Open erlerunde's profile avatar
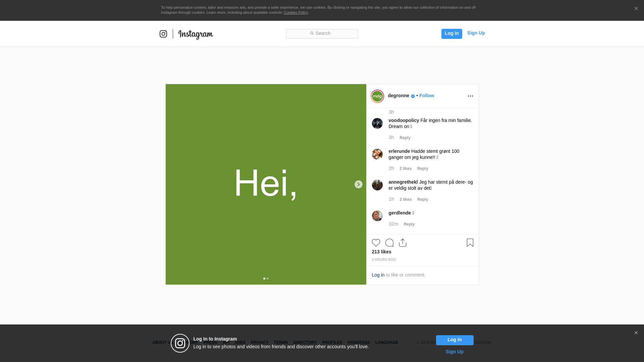Screen dimensions: 644x362 click(x=377, y=154)
